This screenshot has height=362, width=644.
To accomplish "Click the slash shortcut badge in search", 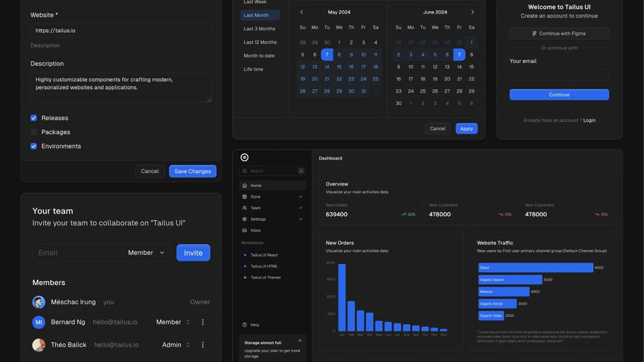I will tap(301, 171).
